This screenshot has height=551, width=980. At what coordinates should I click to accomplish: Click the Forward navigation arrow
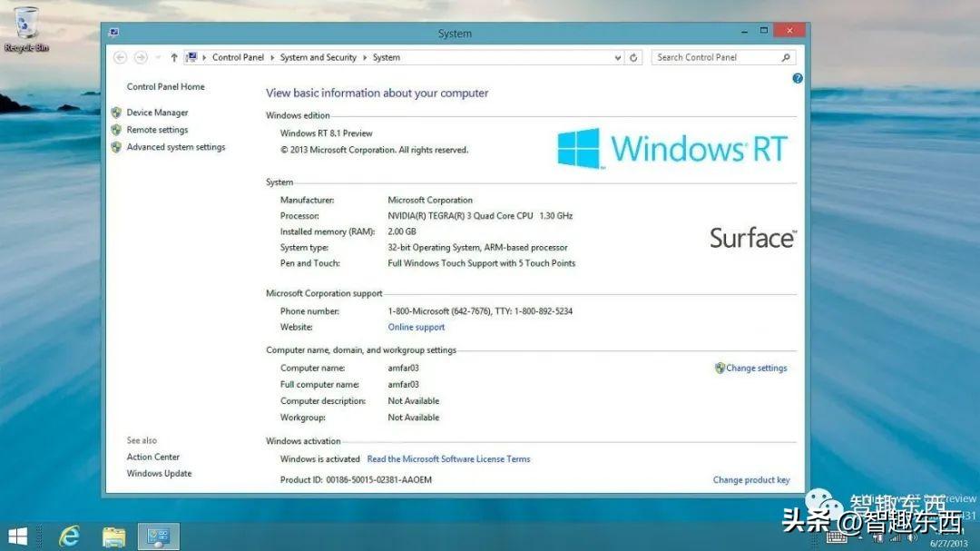141,57
